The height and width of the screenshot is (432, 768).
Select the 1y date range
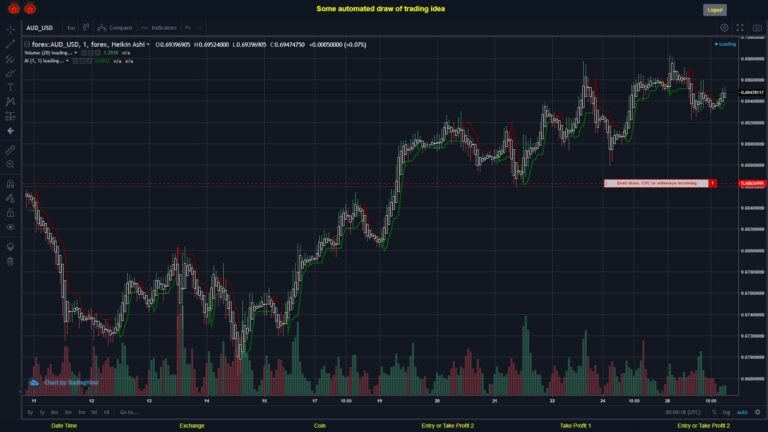point(42,412)
